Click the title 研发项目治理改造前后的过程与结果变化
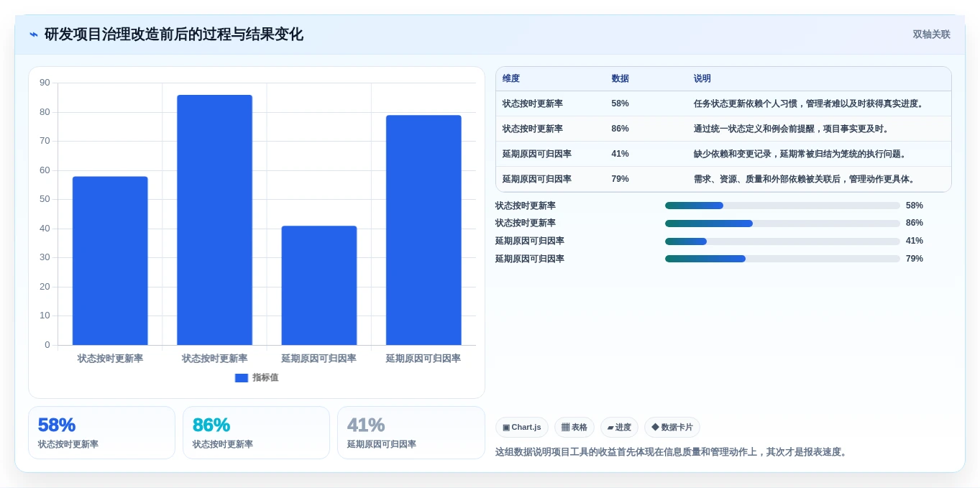 pos(174,34)
